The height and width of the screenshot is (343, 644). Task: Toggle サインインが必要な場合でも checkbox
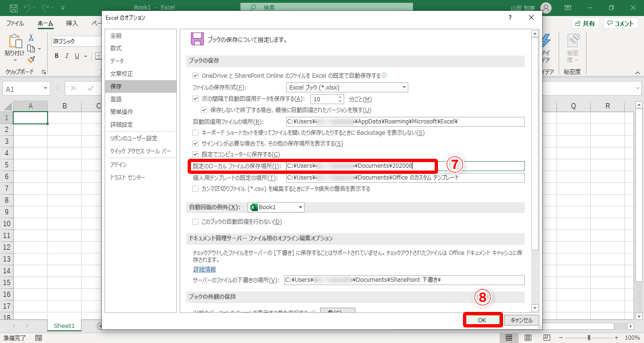click(196, 143)
